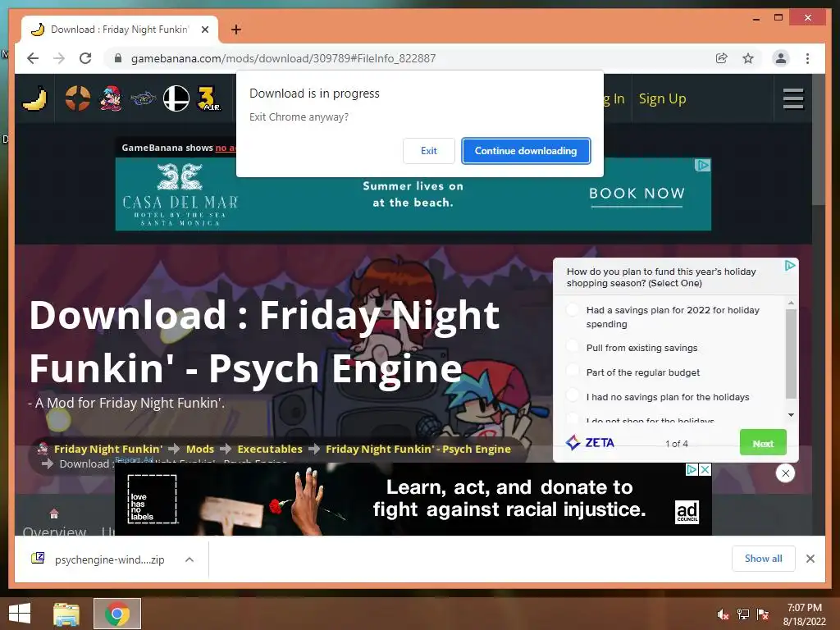Click the page vertical scrollbar

tap(818, 139)
